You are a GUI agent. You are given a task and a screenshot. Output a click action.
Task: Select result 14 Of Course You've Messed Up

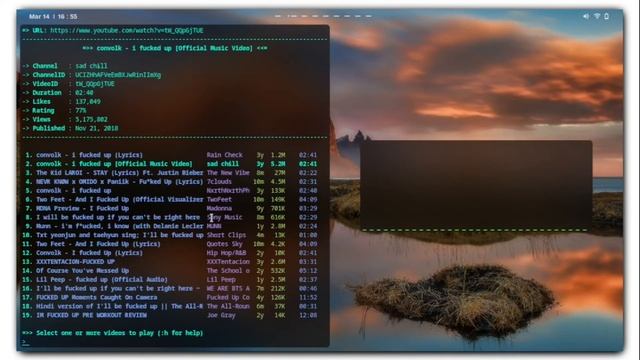[x=82, y=271]
